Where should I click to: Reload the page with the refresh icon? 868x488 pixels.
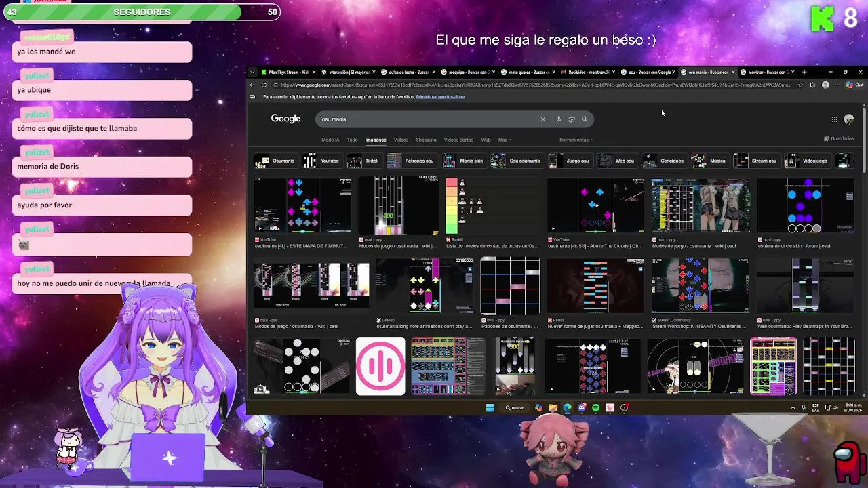[264, 85]
